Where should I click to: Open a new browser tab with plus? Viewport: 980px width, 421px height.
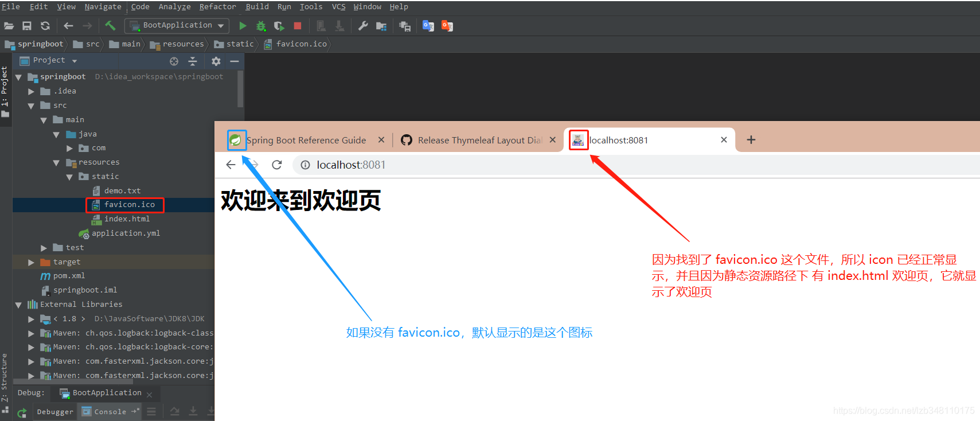[751, 140]
